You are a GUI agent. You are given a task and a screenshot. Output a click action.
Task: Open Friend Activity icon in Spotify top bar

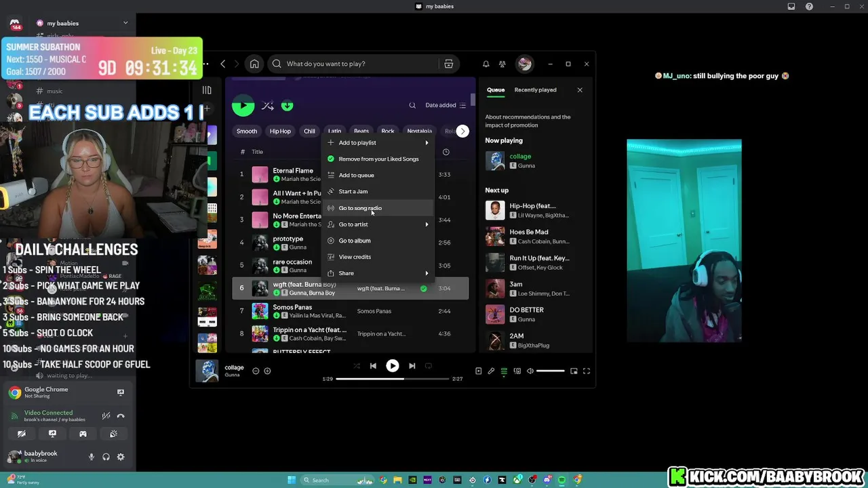click(502, 64)
